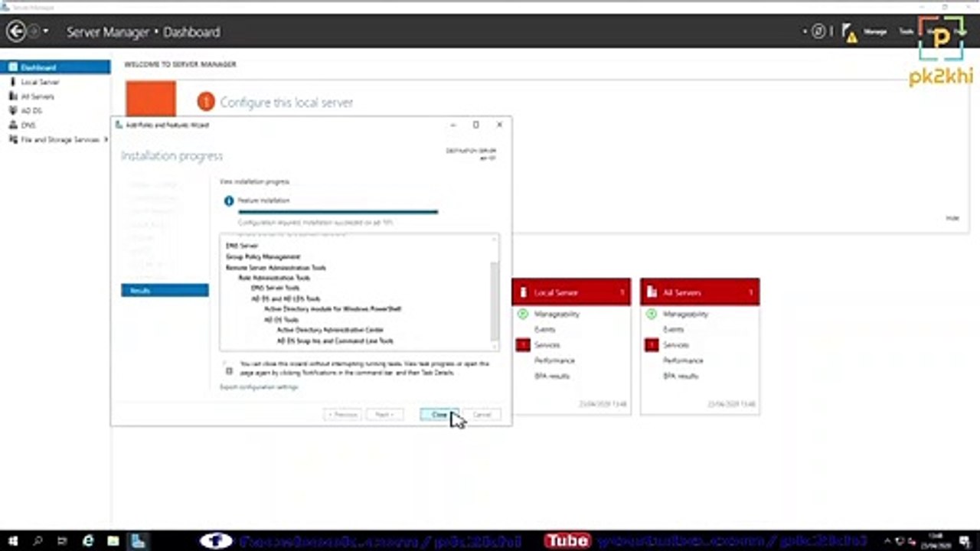Minimize the Add Roles and Features Wizard
Screen dimensions: 980x551
click(452, 124)
